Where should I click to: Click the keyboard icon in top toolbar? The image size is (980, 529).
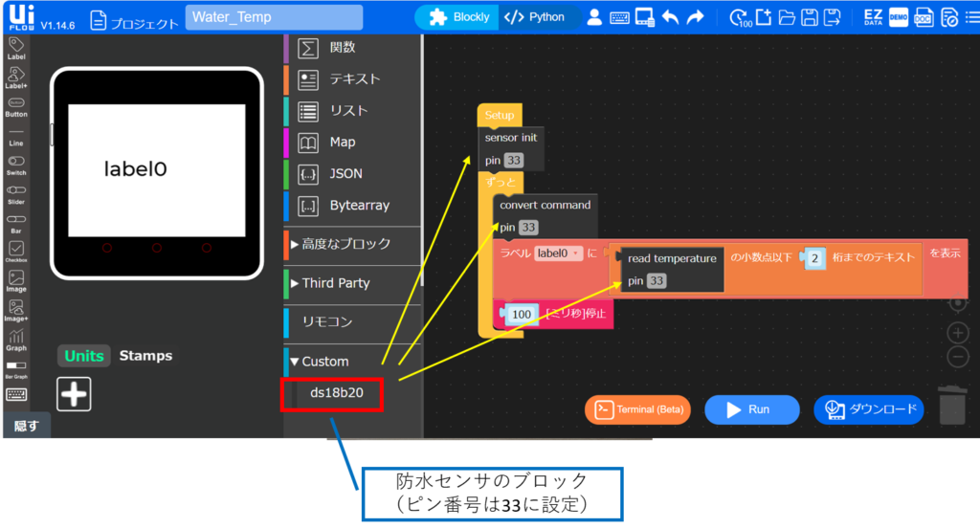(x=619, y=17)
